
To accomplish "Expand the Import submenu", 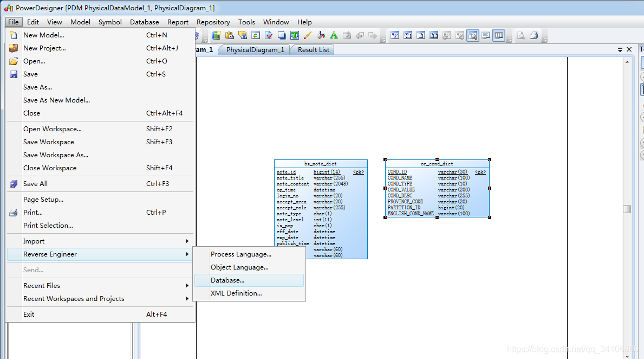I will tap(100, 241).
